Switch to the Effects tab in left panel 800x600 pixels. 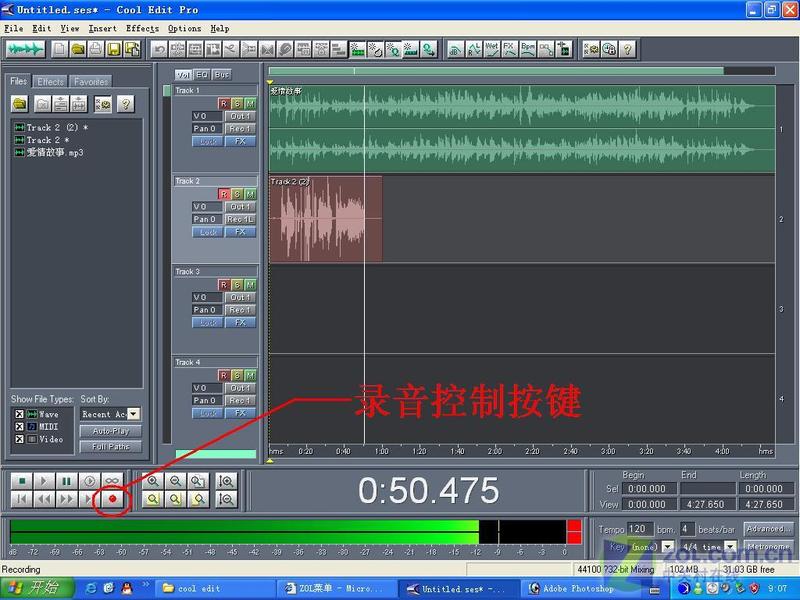(x=51, y=82)
